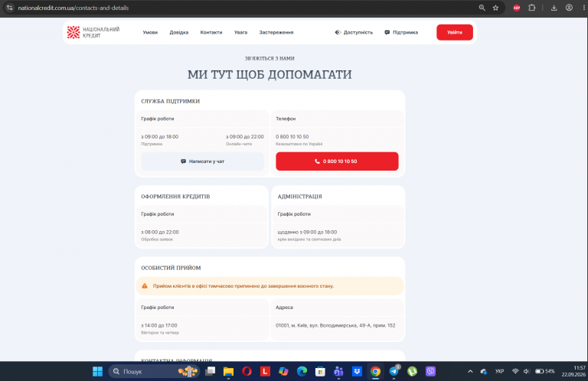This screenshot has width=588, height=381.
Task: Expand the hidden system tray icons chevron
Action: pyautogui.click(x=470, y=371)
